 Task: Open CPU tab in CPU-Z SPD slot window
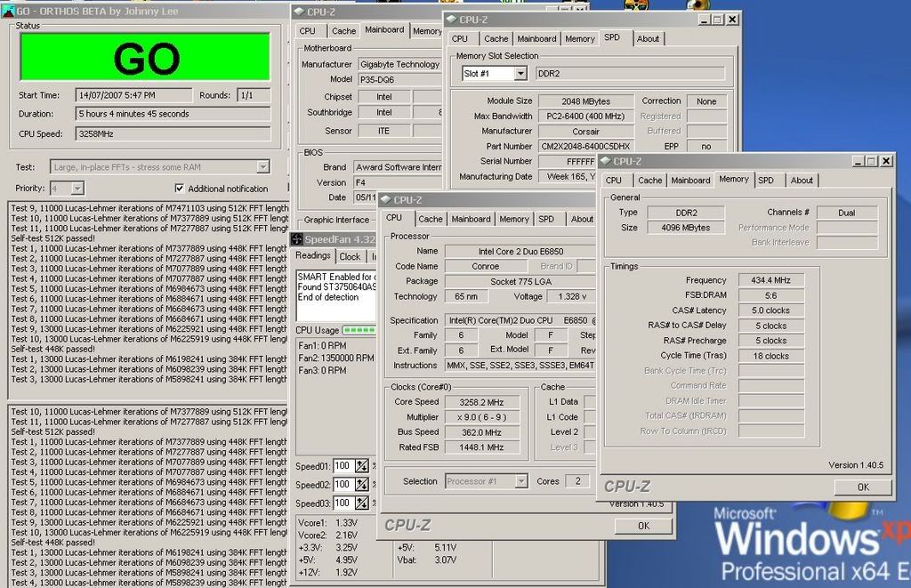tap(460, 39)
